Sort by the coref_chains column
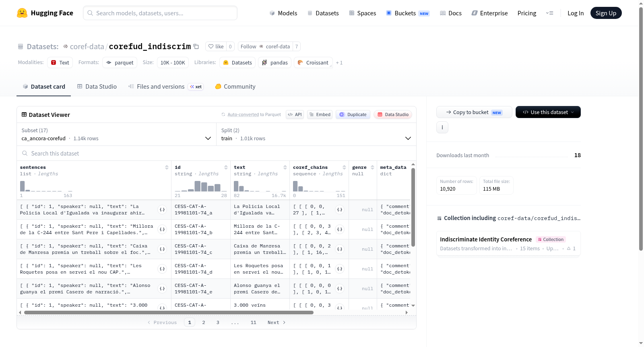644x347 pixels. 344,167
